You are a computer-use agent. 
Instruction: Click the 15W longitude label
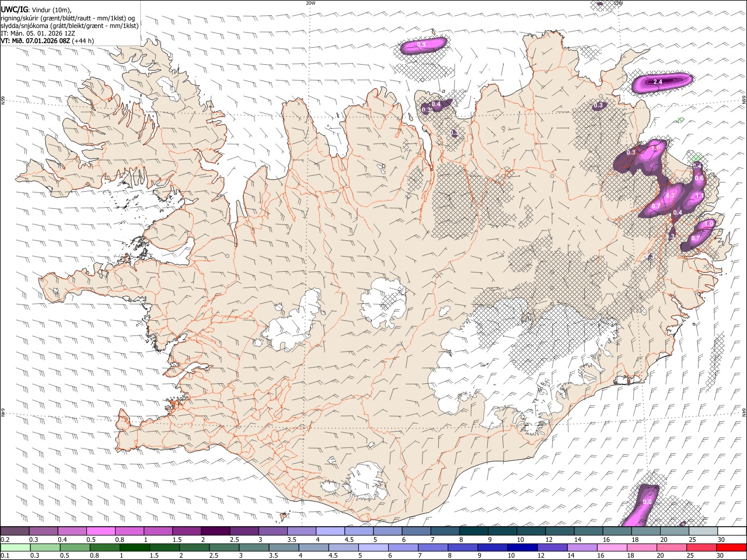[618, 3]
